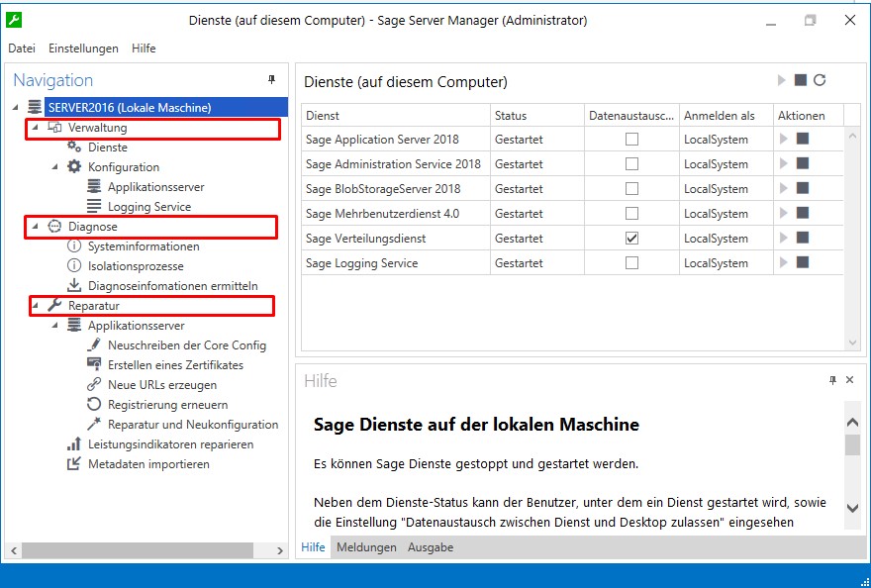Switch to the Meldungen tab
871x588 pixels.
366,547
